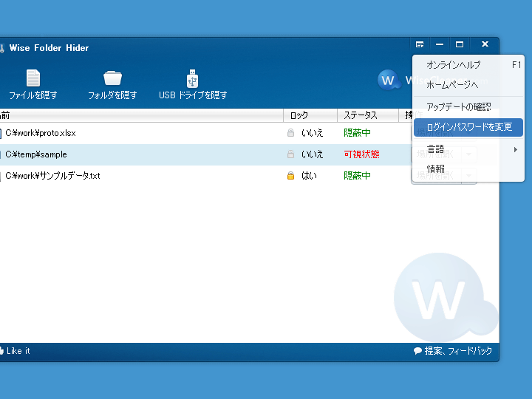The width and height of the screenshot is (532, 399).
Task: Open 提案、フィードバック link
Action: (x=458, y=351)
